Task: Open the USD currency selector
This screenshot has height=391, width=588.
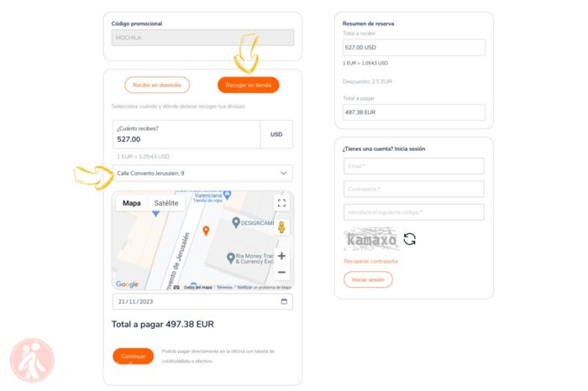Action: coord(276,134)
